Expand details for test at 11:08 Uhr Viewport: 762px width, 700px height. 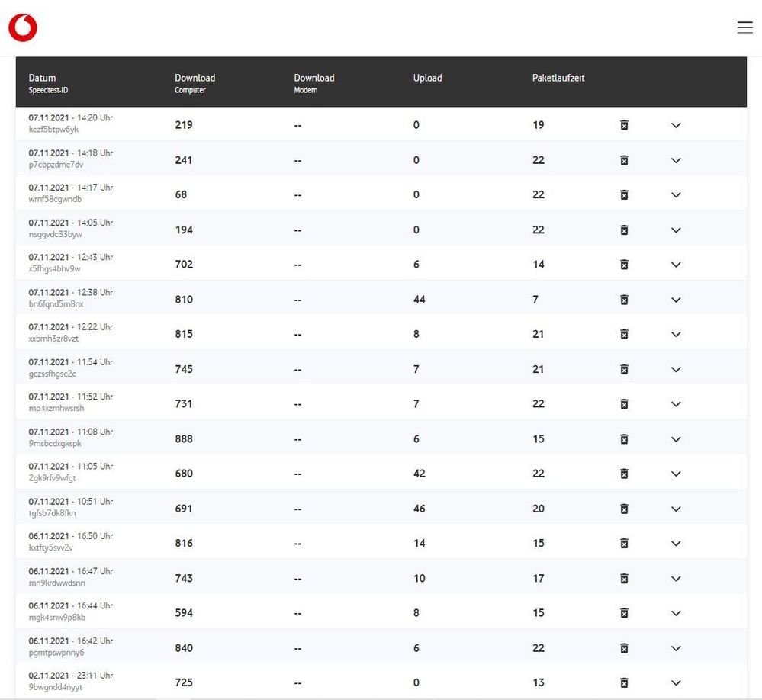click(x=676, y=439)
